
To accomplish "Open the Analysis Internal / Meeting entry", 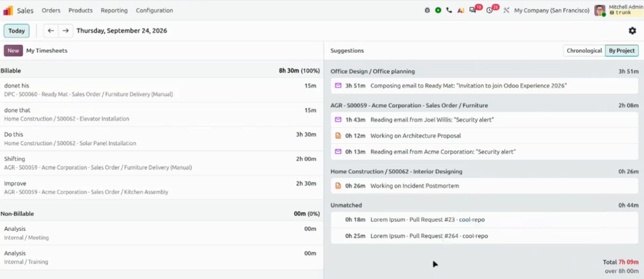I will [x=161, y=233].
